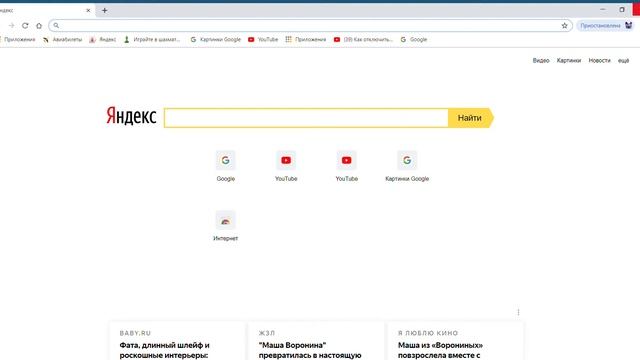
Task: Open the Играйте в шахматы bookmark
Action: (152, 40)
